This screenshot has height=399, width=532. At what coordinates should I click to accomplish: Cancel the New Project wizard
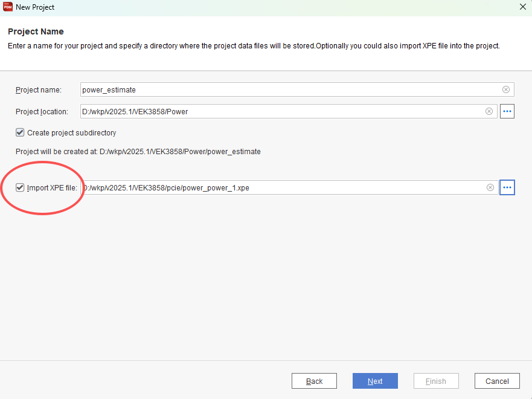click(x=497, y=381)
